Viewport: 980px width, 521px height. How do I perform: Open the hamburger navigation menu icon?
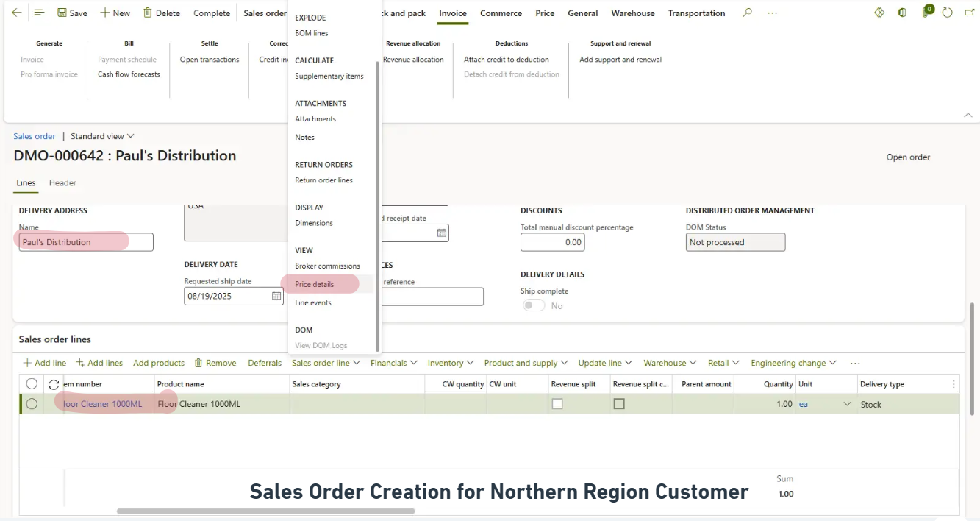(x=39, y=13)
